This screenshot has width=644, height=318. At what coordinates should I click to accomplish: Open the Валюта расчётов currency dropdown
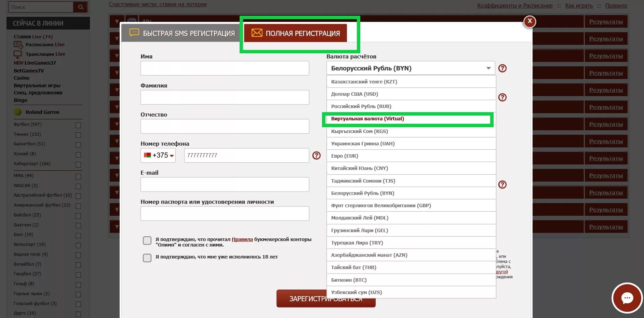click(411, 68)
